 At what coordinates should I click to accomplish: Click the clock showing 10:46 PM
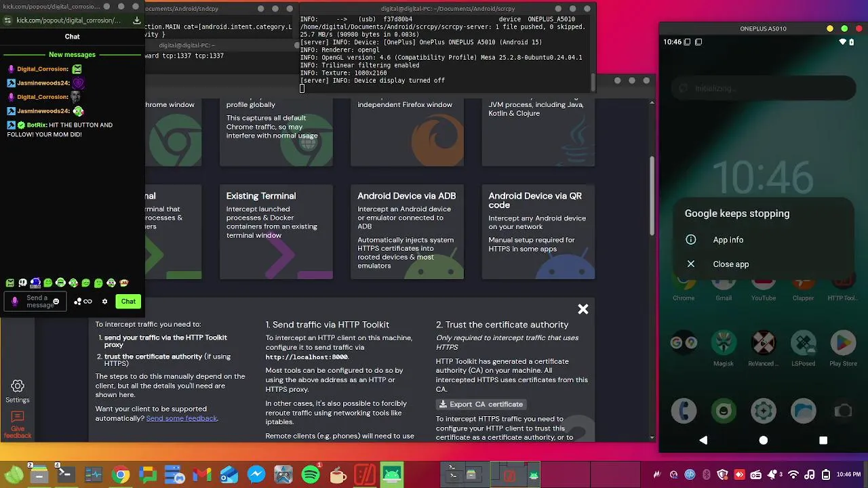(848, 474)
